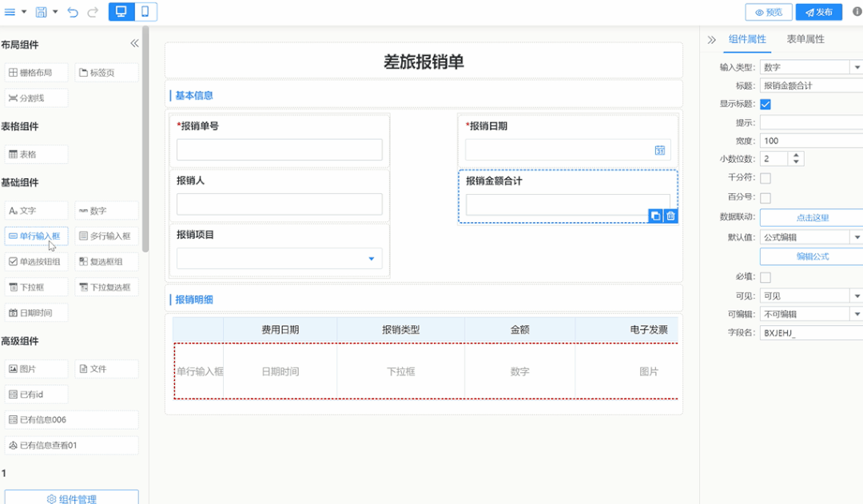Select the 组件属性 tab
Viewport: 863px width, 504px height.
click(747, 39)
